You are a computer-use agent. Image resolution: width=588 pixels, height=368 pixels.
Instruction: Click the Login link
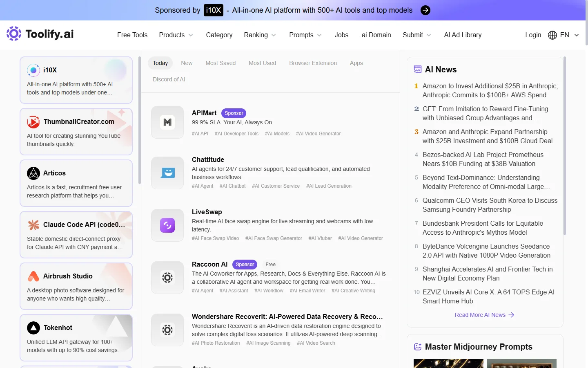click(533, 35)
